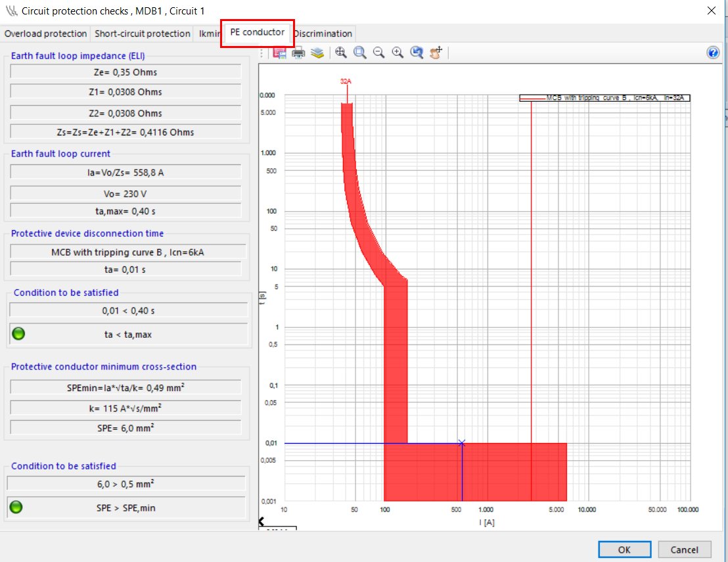
Task: Activate the pan hand tool
Action: click(x=436, y=53)
